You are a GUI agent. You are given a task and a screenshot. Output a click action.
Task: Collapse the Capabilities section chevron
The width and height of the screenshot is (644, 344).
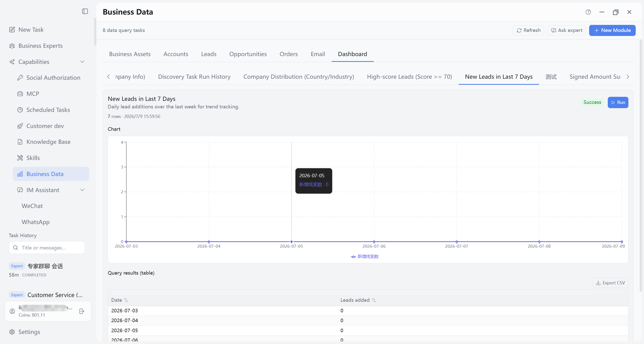[x=82, y=62]
